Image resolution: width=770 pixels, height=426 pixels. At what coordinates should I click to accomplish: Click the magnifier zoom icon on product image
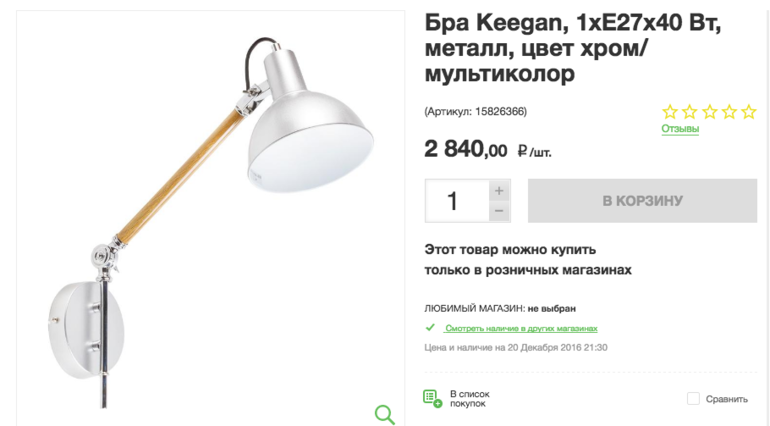point(385,414)
